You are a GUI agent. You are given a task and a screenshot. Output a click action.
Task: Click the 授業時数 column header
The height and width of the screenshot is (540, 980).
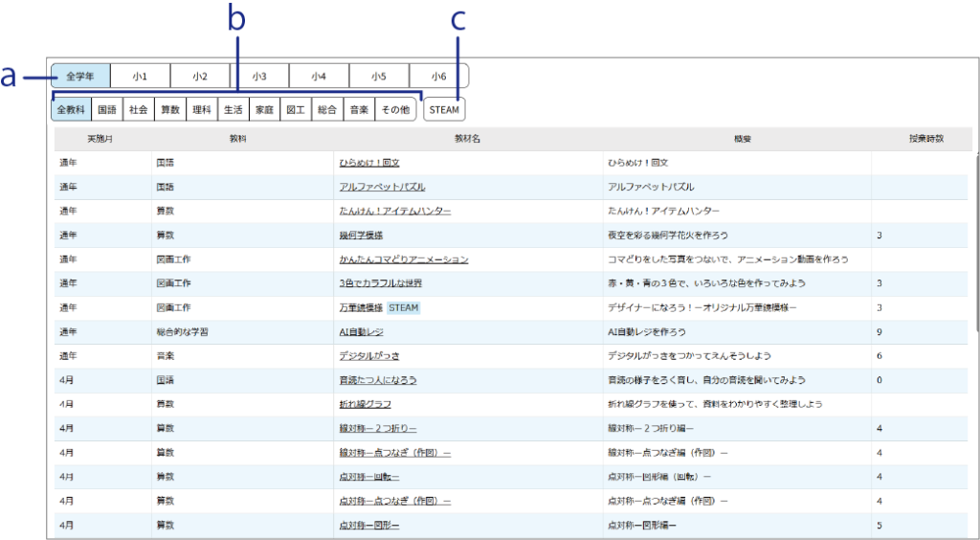[x=925, y=139]
